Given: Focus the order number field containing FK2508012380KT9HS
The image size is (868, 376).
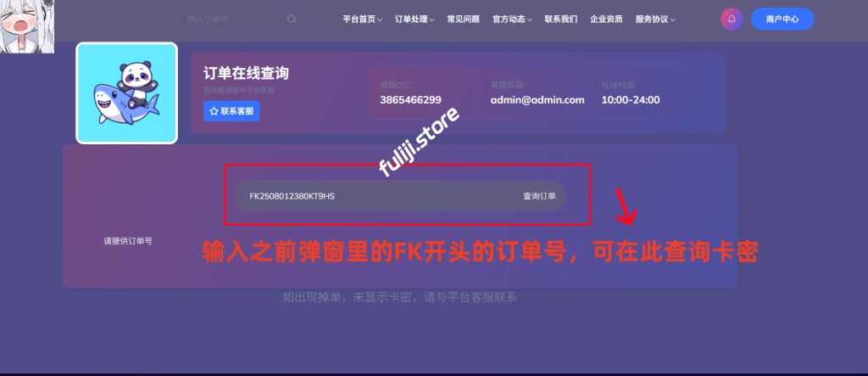Looking at the screenshot, I should 373,196.
